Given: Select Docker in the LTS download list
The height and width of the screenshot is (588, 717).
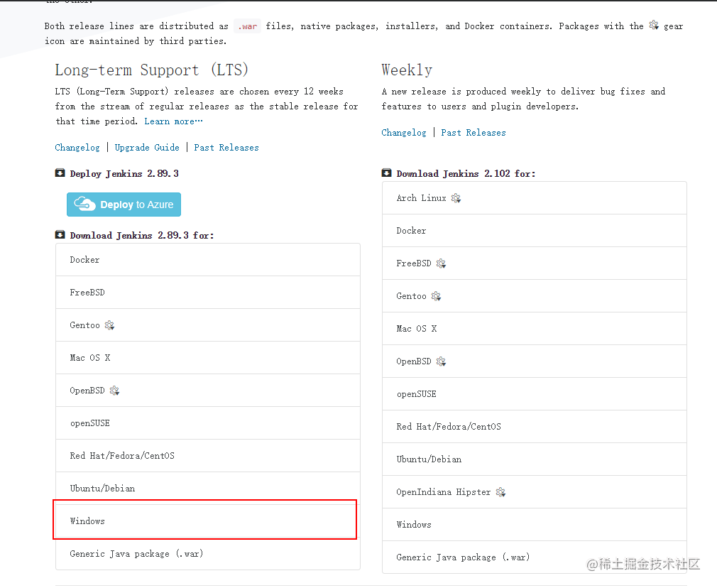Looking at the screenshot, I should 208,259.
